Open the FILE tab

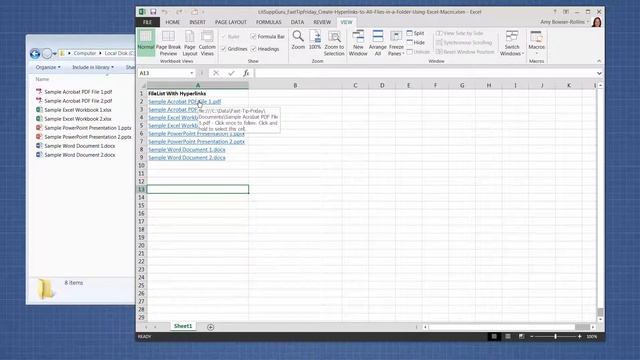click(147, 22)
